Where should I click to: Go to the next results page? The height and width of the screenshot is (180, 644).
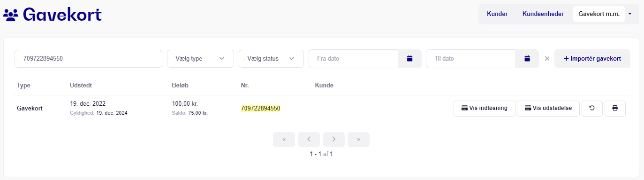coord(333,140)
